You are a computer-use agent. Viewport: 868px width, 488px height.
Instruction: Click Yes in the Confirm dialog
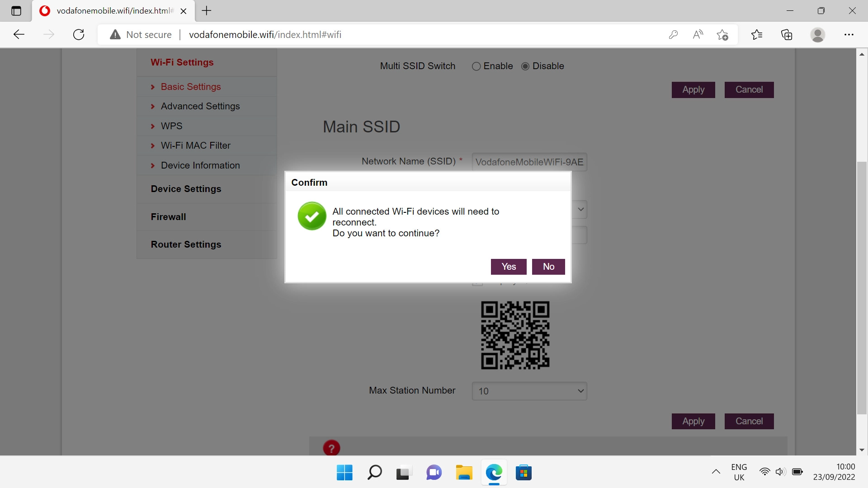click(x=509, y=267)
